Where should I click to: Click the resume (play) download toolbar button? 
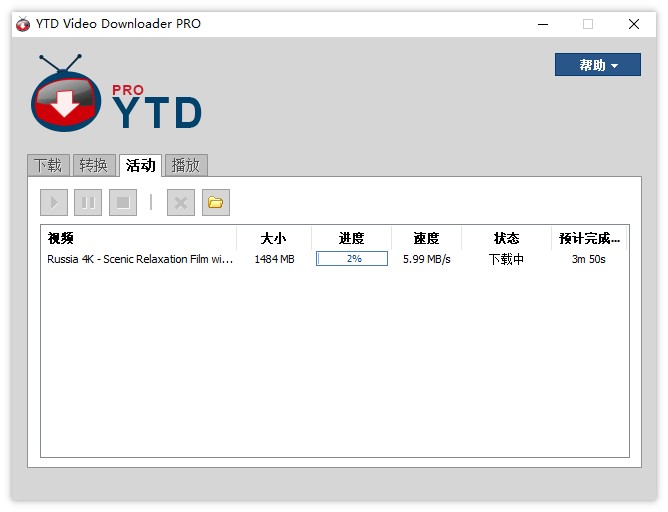(x=54, y=202)
